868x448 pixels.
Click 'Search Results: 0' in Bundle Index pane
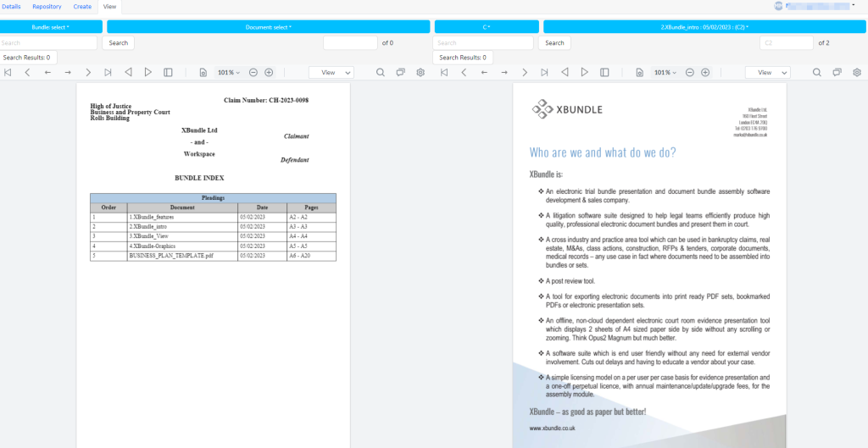[x=27, y=58]
